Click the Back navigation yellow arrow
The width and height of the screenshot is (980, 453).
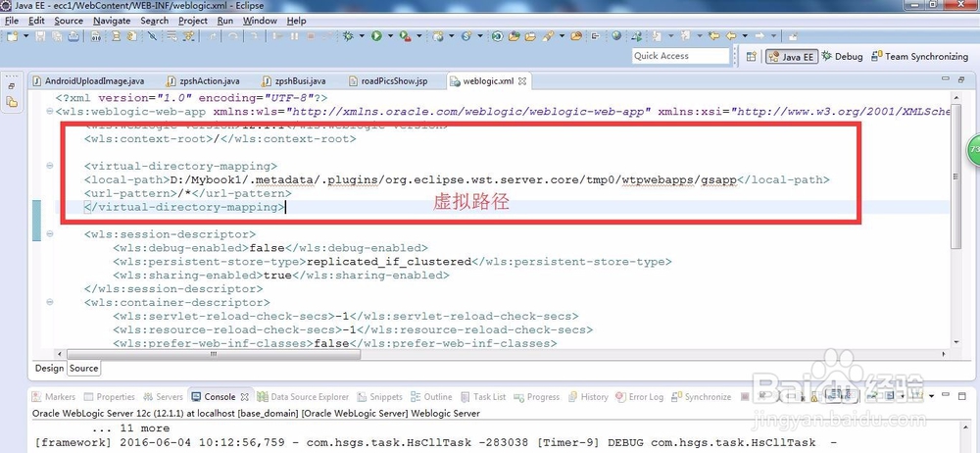click(731, 35)
